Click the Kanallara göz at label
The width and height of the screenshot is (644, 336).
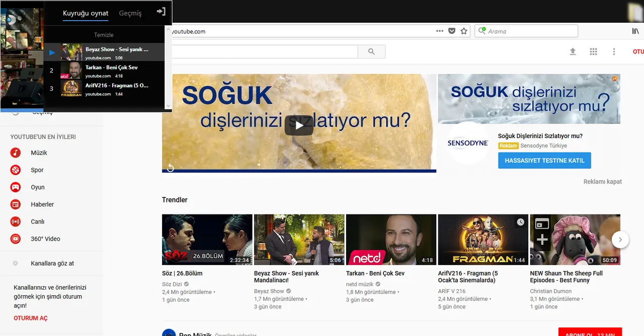(52, 263)
